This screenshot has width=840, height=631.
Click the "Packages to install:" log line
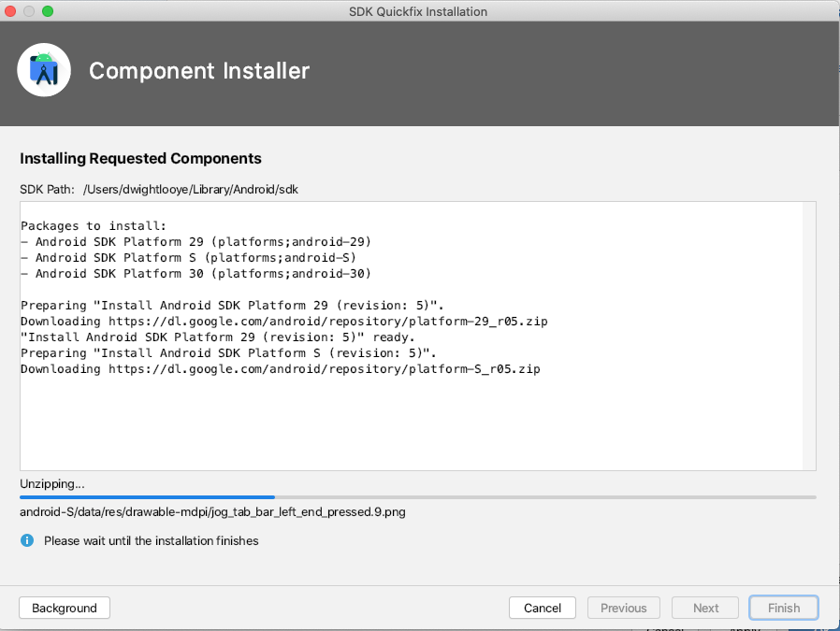click(x=94, y=225)
